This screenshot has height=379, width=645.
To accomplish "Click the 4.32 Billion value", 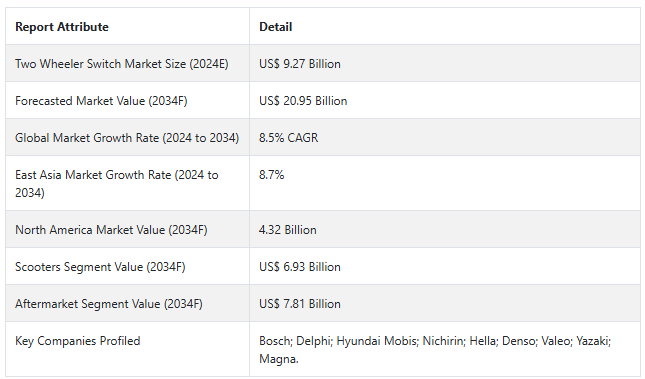I will pyautogui.click(x=288, y=230).
